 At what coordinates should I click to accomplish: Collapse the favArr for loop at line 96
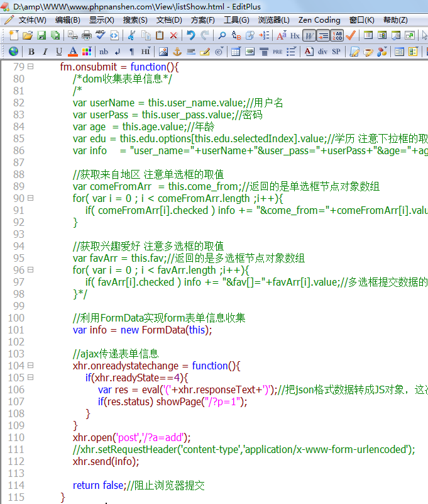31,270
